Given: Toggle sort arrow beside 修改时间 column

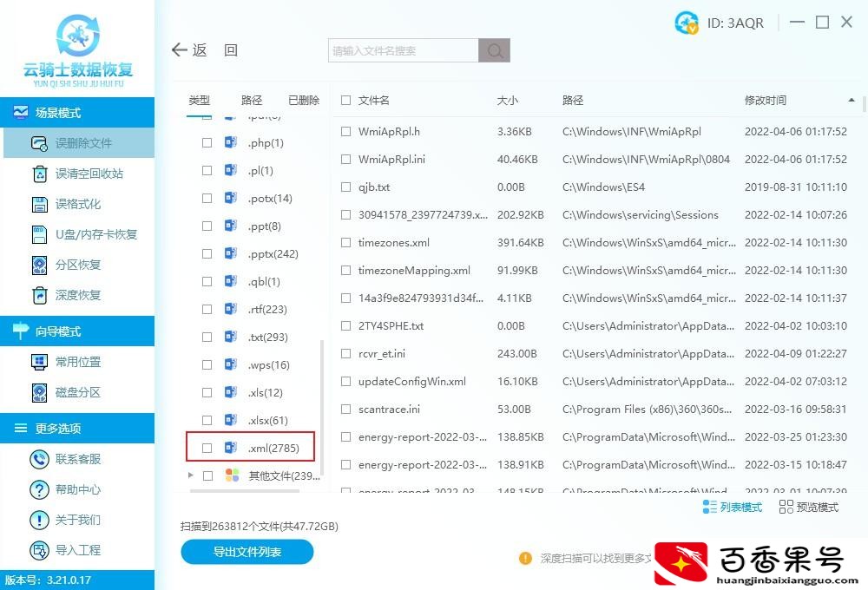Looking at the screenshot, I should [x=851, y=100].
